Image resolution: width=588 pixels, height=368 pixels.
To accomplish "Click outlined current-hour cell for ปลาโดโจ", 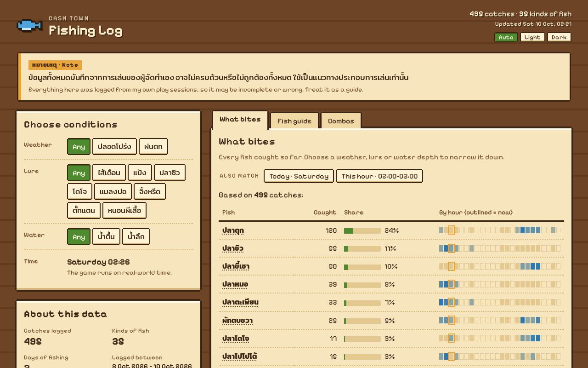I will click(x=451, y=338).
